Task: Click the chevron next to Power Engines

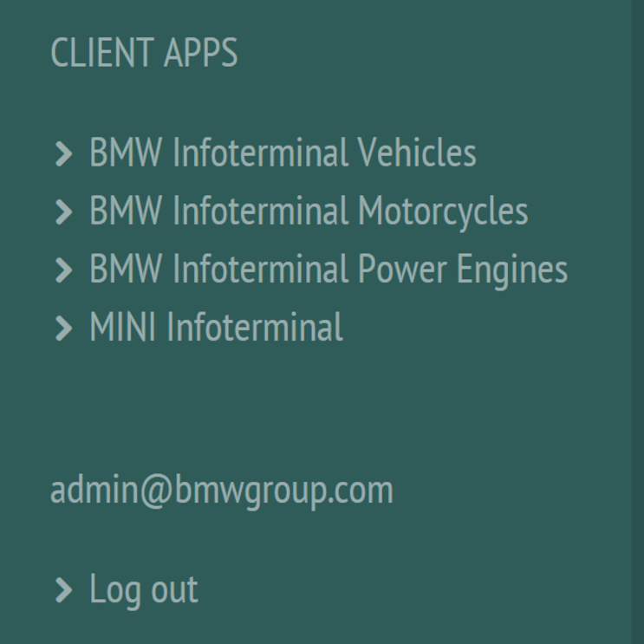Action: tap(63, 270)
